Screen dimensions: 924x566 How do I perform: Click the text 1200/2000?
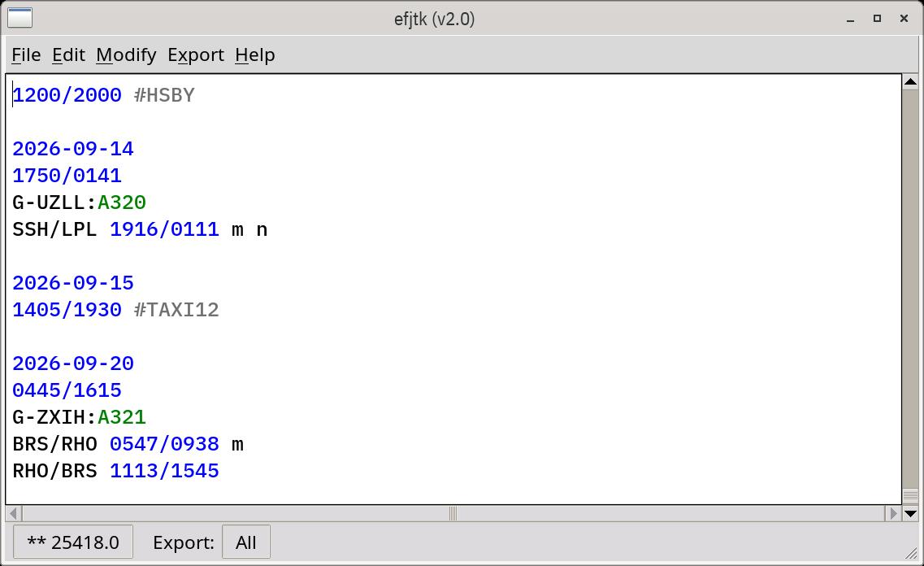coord(67,95)
